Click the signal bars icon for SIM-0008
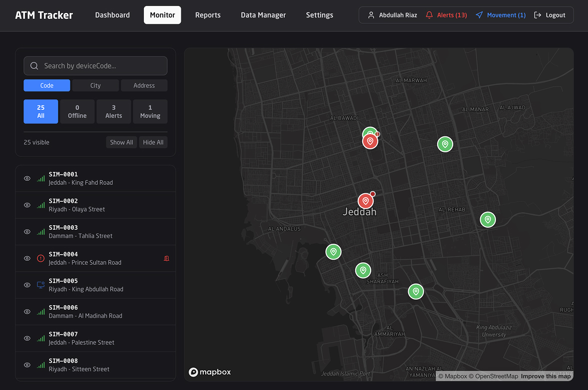Image resolution: width=588 pixels, height=390 pixels. coord(41,365)
